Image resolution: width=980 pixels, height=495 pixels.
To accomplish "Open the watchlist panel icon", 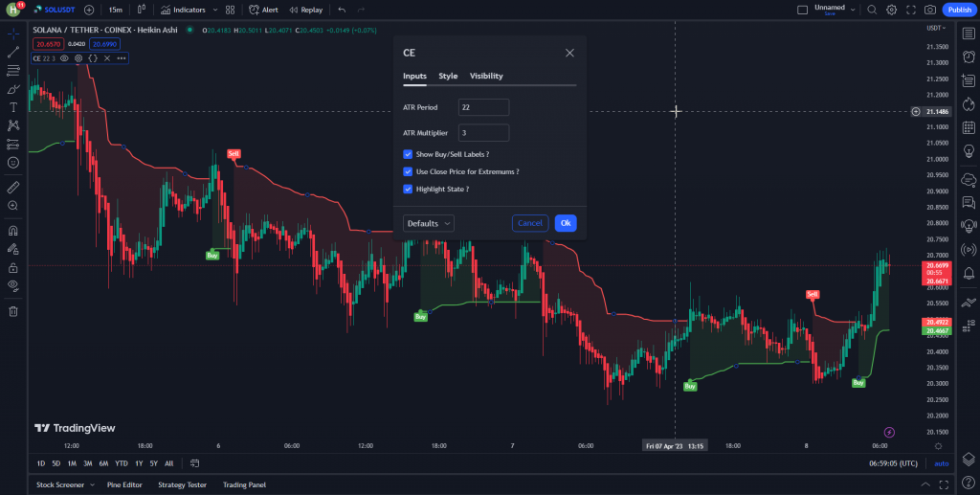I will 969,34.
